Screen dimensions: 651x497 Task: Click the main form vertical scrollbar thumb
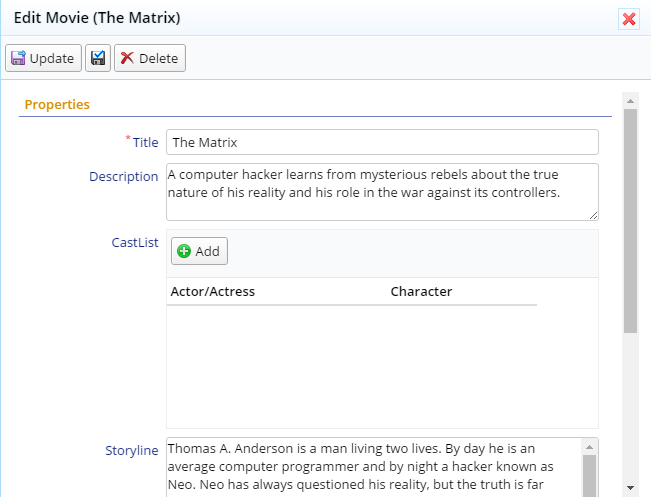(x=630, y=220)
